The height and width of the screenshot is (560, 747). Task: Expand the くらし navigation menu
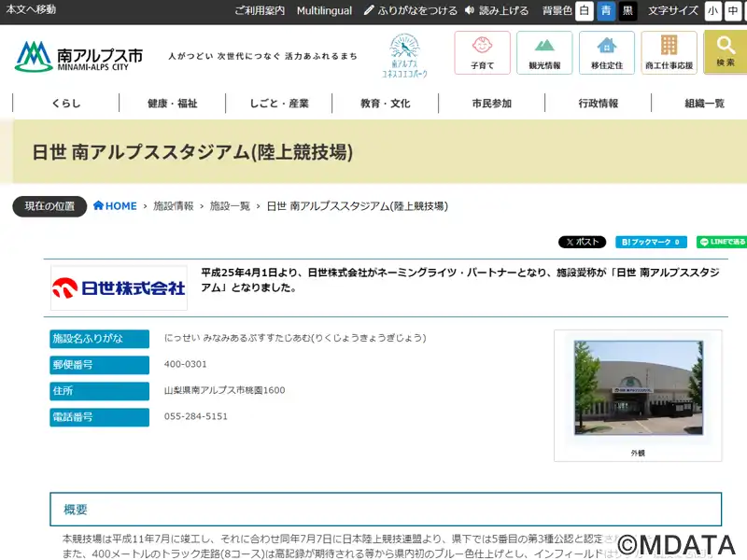pyautogui.click(x=66, y=104)
